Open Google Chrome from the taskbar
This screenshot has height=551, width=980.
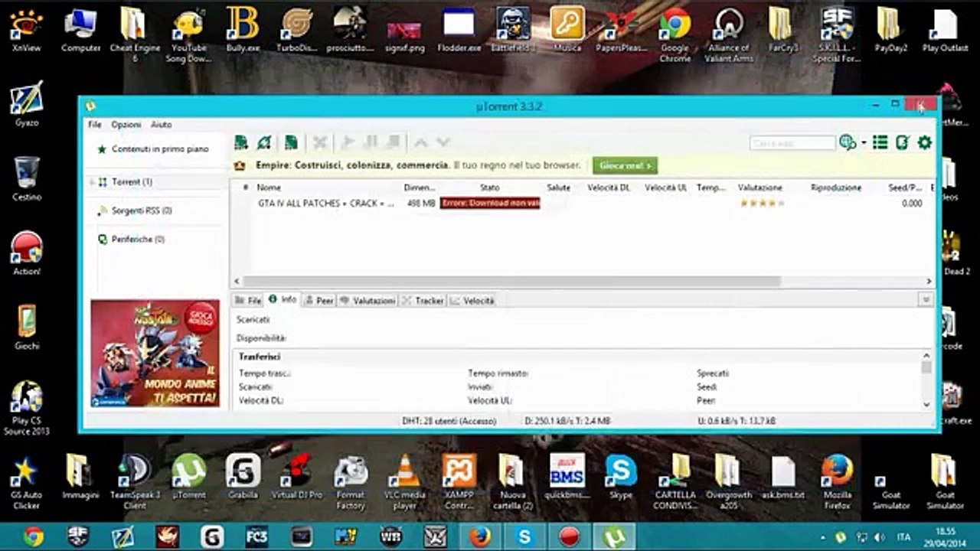click(x=33, y=536)
